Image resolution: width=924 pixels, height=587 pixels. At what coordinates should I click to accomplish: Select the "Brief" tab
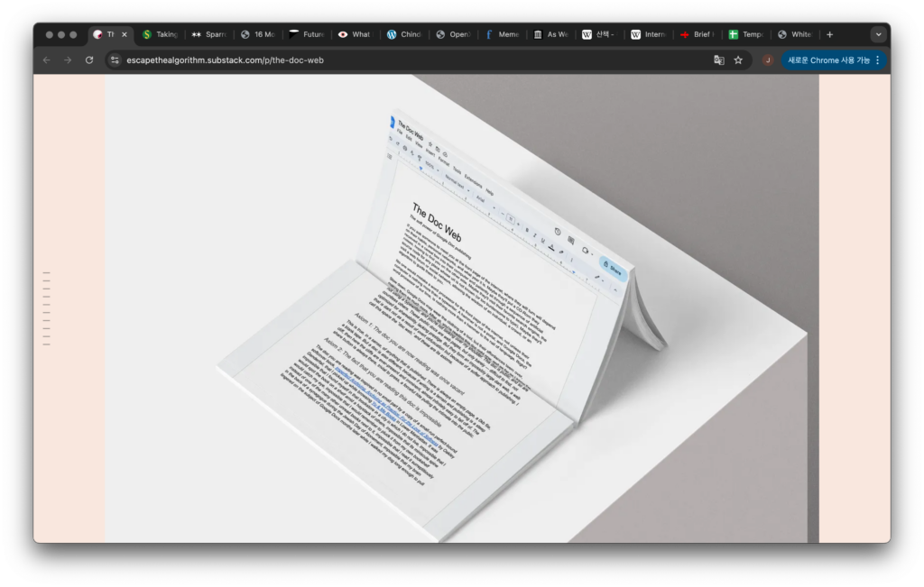coord(698,34)
